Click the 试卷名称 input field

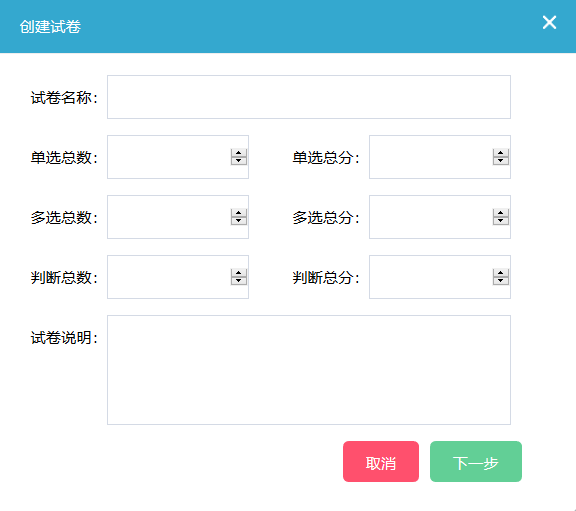coord(309,97)
